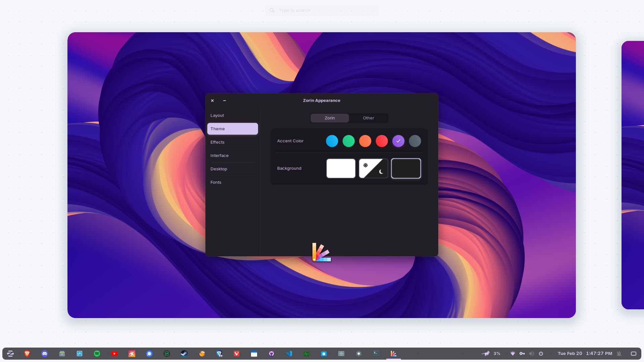The height and width of the screenshot is (362, 644).
Task: Click the power icon in system tray
Action: [541, 354]
